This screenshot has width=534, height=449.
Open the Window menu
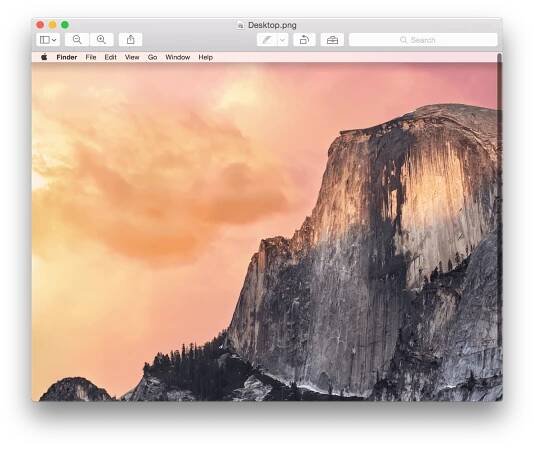(177, 57)
